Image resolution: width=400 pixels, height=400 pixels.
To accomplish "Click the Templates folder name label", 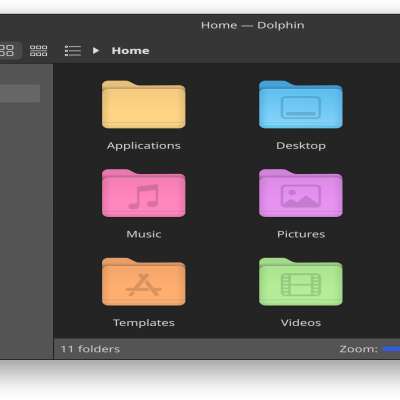I will [x=144, y=323].
